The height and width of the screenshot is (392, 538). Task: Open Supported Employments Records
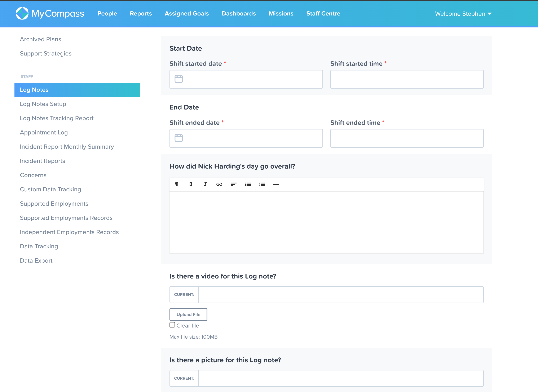click(66, 218)
